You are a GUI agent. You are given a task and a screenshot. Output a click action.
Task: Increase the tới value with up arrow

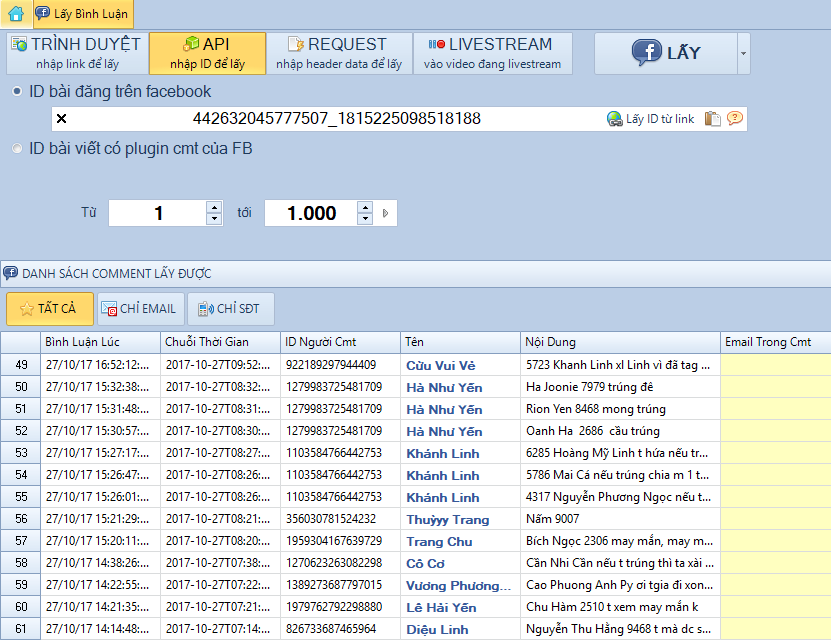[365, 207]
